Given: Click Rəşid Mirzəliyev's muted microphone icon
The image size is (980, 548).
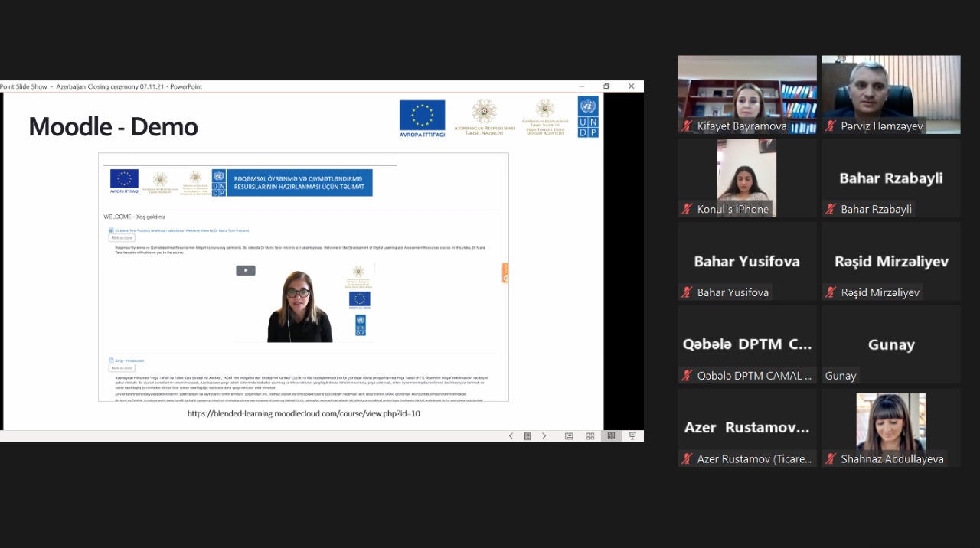Looking at the screenshot, I should (831, 292).
